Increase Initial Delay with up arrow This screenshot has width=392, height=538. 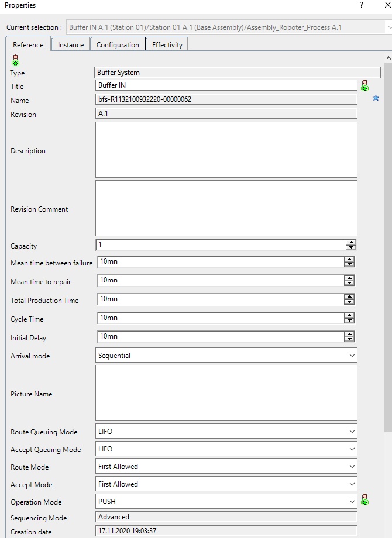pyautogui.click(x=349, y=334)
